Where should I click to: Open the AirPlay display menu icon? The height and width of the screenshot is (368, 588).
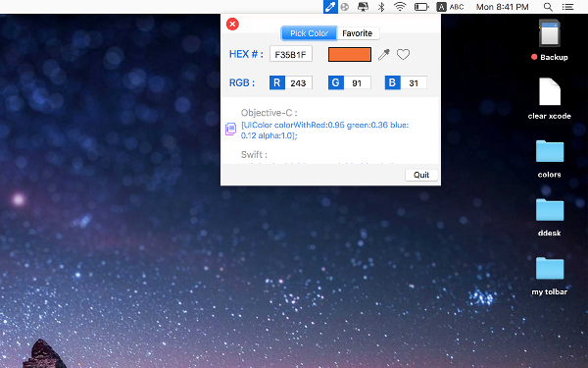(363, 7)
